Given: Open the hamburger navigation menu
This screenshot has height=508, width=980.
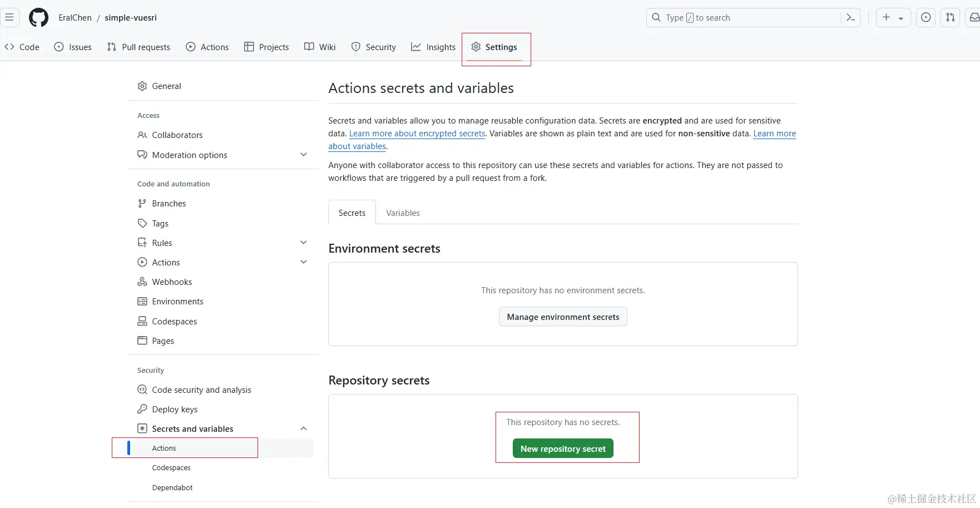Looking at the screenshot, I should point(9,17).
